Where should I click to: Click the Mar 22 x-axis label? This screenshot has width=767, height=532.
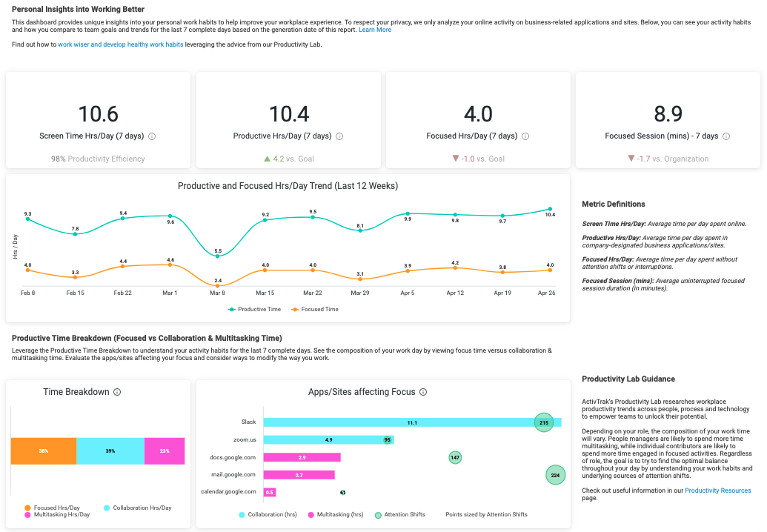click(313, 293)
